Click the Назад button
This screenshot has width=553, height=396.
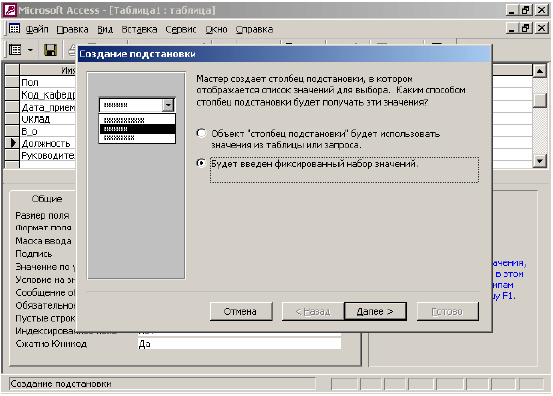click(312, 311)
